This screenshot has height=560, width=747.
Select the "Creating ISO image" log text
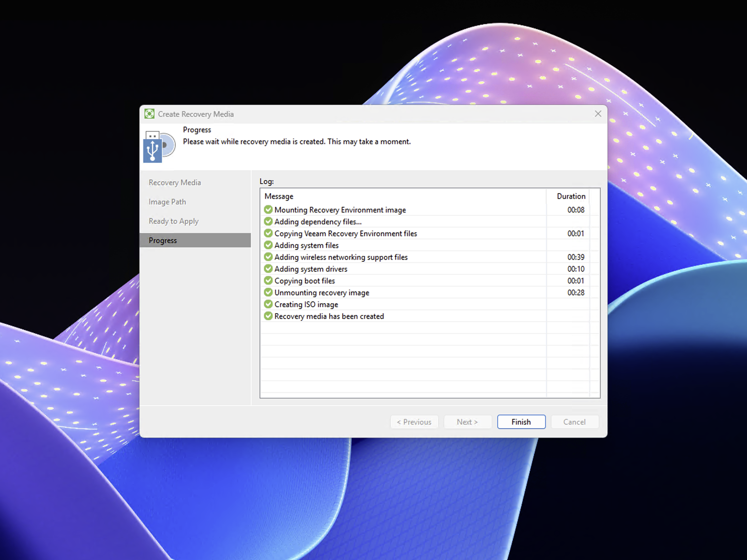[306, 305]
